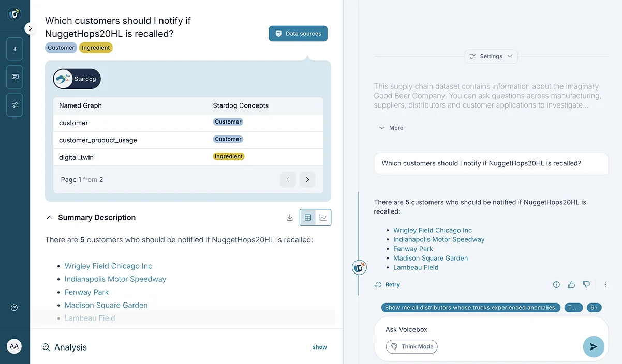This screenshot has width=622, height=364.
Task: Open the chat history sidebar icon
Action: point(14,77)
